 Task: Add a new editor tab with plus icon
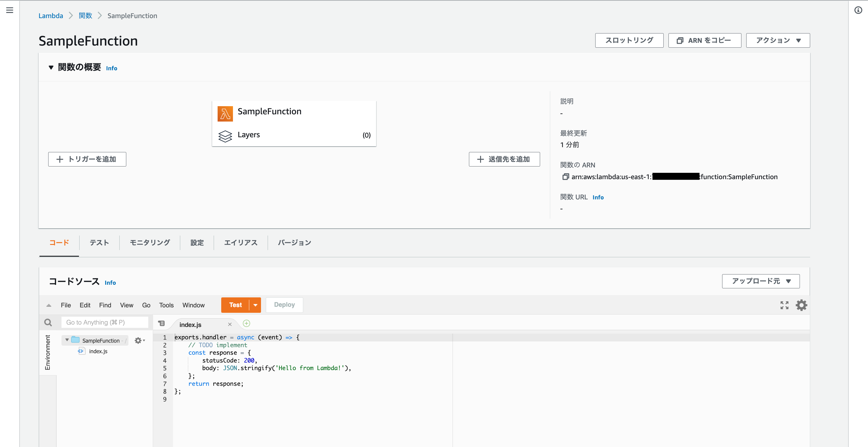point(246,324)
